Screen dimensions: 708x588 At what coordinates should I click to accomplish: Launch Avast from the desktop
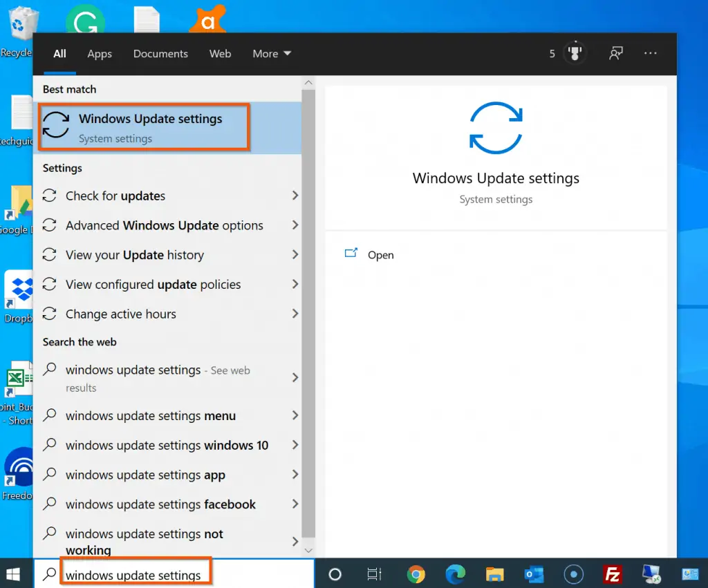point(207,19)
